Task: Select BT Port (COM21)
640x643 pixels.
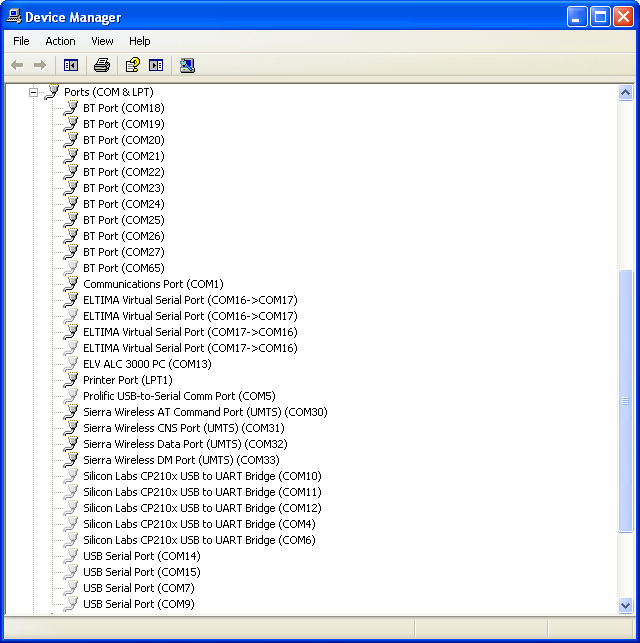Action: (x=124, y=156)
